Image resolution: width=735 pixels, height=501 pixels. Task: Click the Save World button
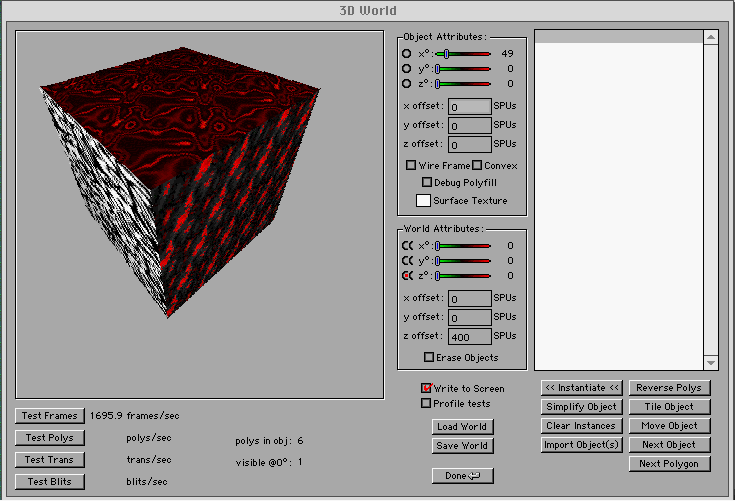pos(462,446)
